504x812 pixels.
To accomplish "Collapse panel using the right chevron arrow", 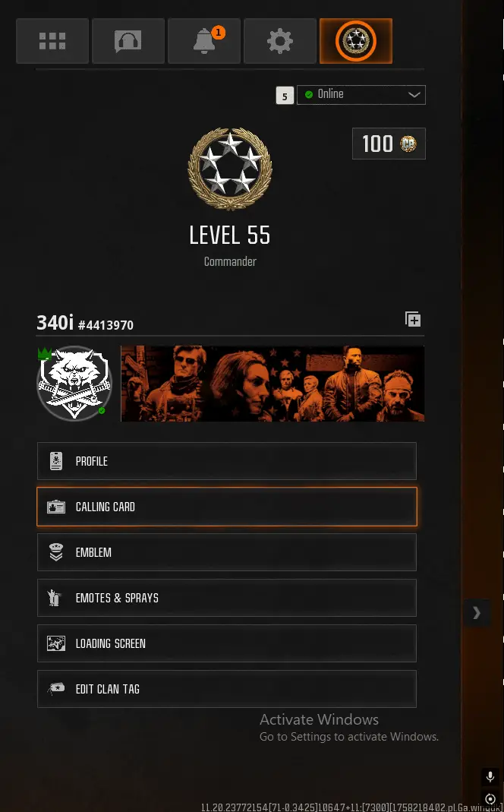I will (477, 613).
